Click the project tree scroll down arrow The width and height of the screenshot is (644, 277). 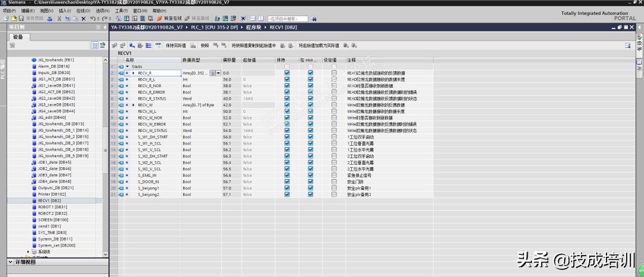point(105,255)
